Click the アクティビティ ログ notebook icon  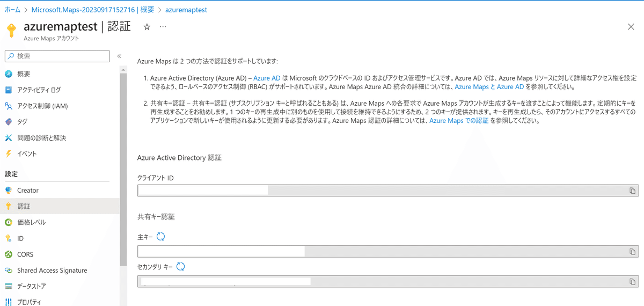click(x=8, y=90)
